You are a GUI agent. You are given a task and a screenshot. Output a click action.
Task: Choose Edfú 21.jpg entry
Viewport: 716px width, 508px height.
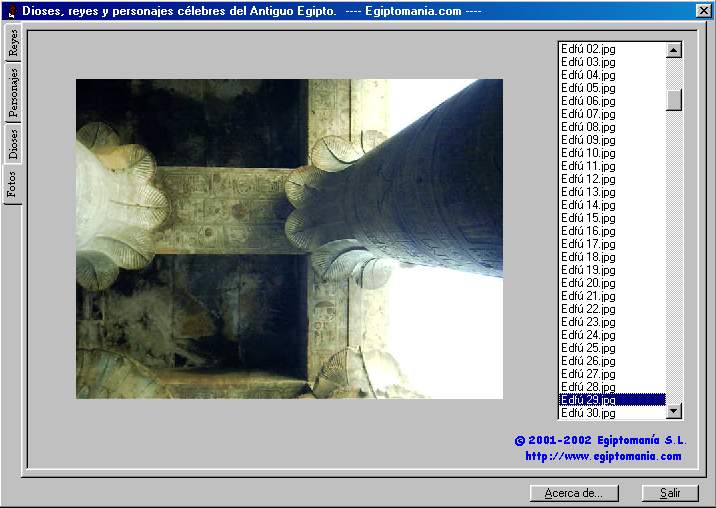tap(612, 296)
